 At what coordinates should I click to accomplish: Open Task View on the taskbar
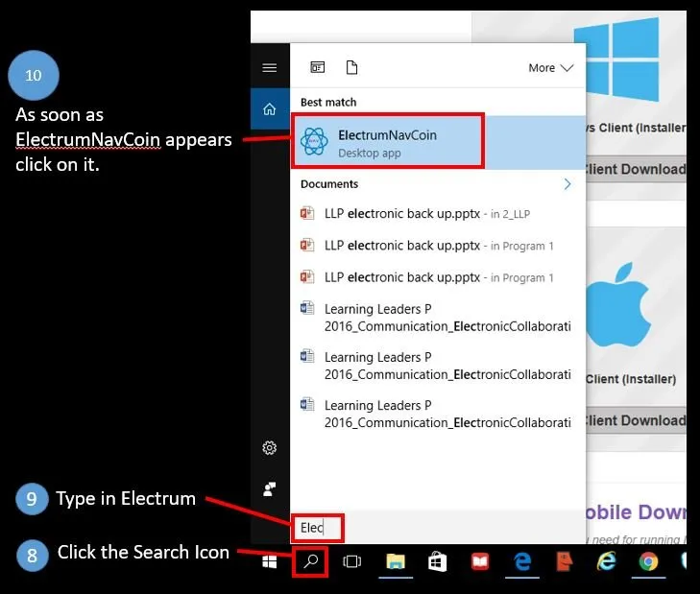tap(351, 561)
